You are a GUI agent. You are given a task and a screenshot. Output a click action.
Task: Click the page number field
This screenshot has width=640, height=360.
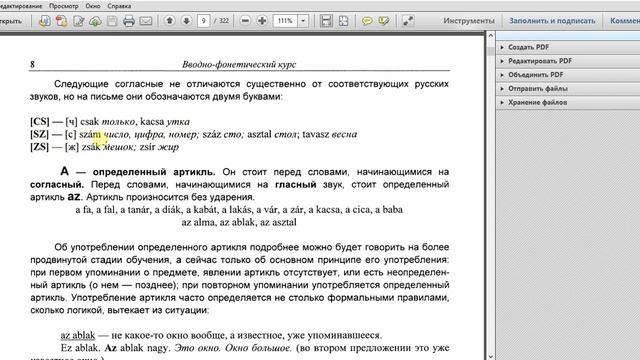tap(203, 21)
